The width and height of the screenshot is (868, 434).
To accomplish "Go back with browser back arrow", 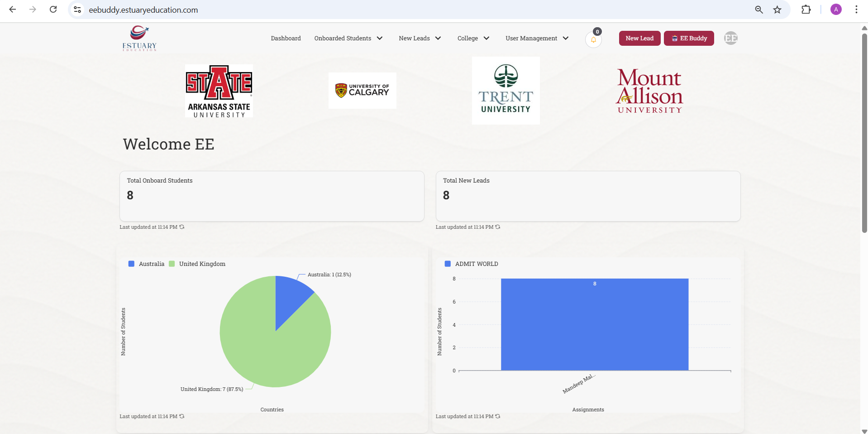I will click(x=13, y=10).
